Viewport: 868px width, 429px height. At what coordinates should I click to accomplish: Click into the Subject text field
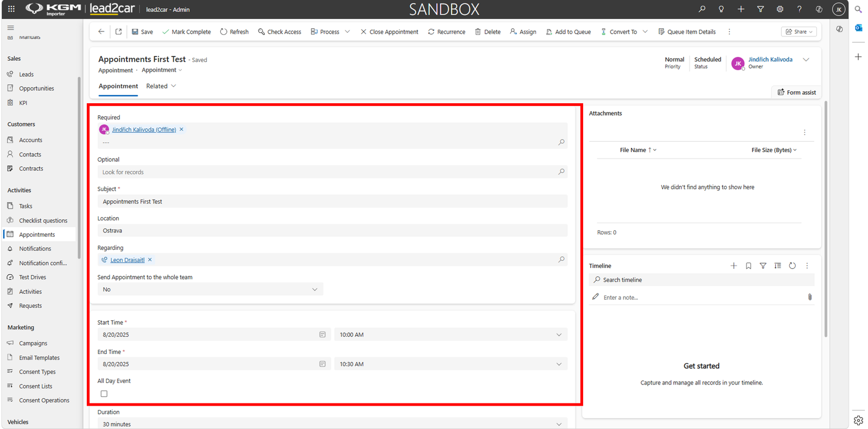(333, 201)
